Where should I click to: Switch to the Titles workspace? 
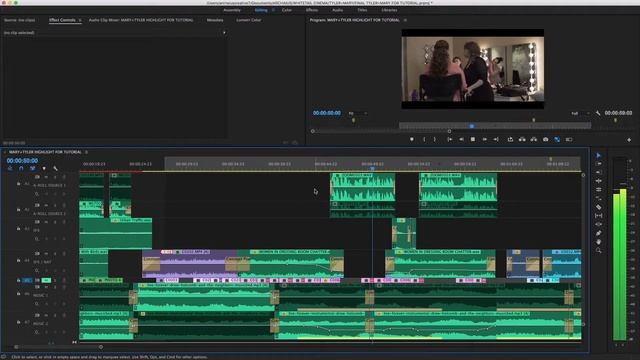tap(362, 10)
